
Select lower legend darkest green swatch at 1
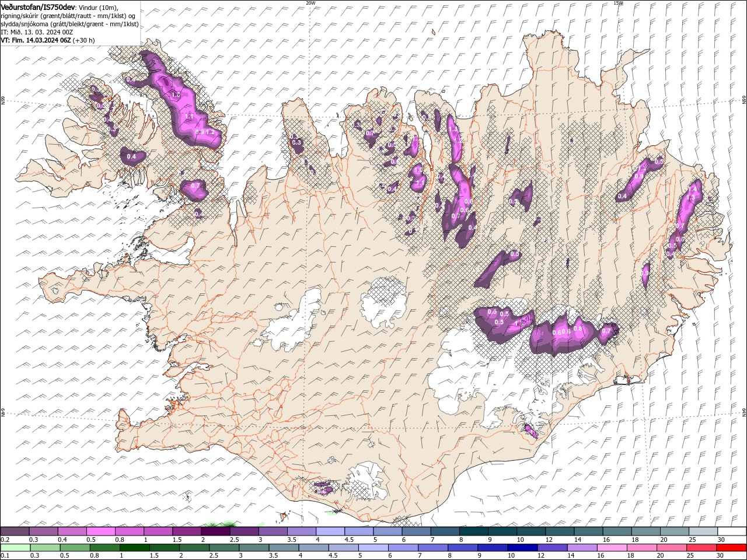click(134, 548)
